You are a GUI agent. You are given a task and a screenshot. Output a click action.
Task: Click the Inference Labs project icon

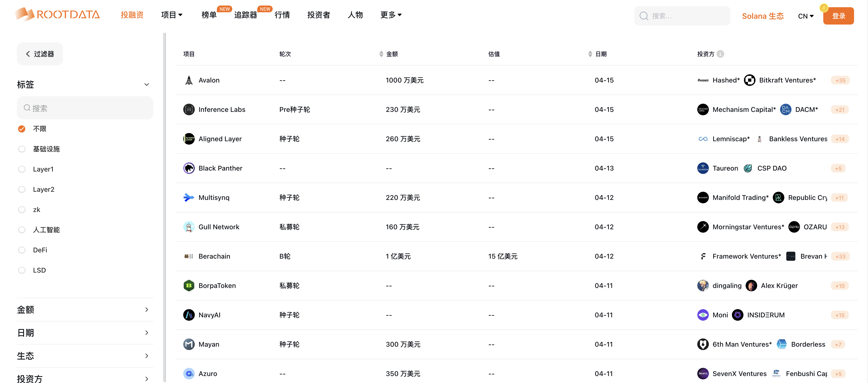[x=189, y=109]
